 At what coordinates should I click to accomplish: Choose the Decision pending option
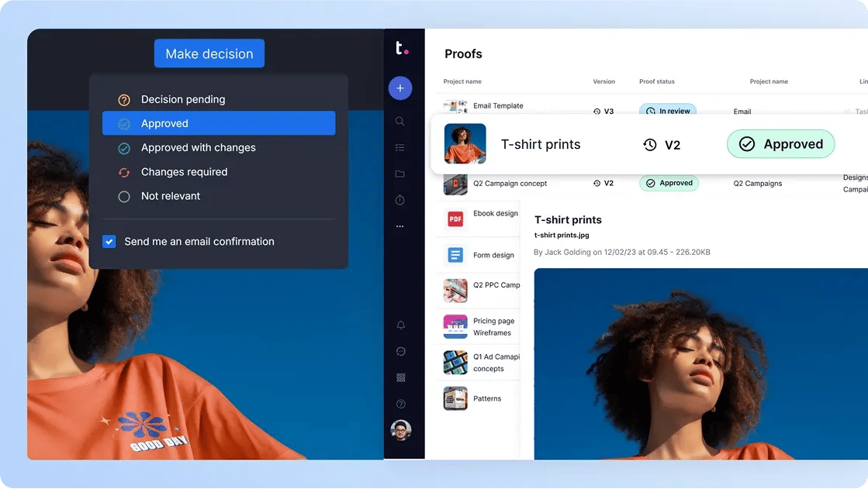click(182, 100)
